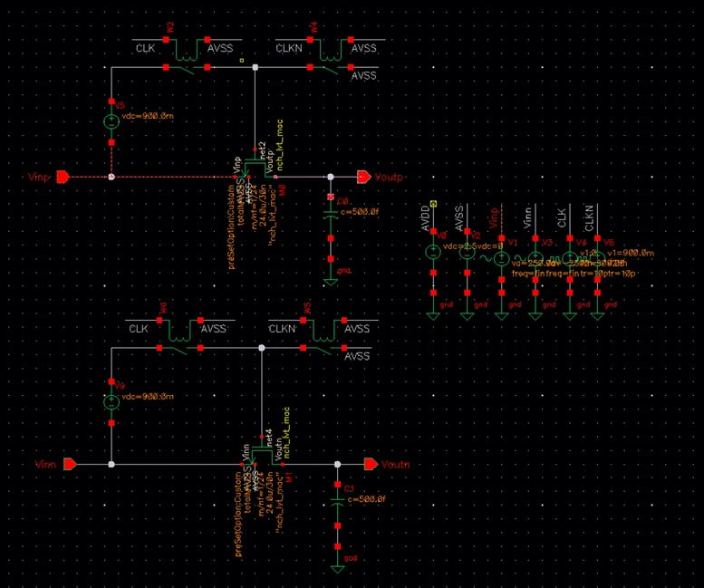Click the CLKN wire label above V6

pos(590,217)
